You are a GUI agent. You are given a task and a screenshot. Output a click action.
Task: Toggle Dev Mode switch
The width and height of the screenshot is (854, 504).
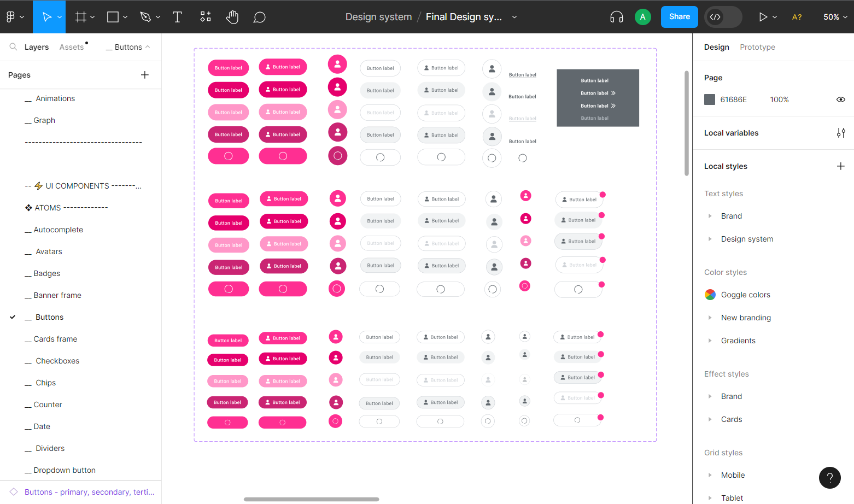(x=723, y=17)
